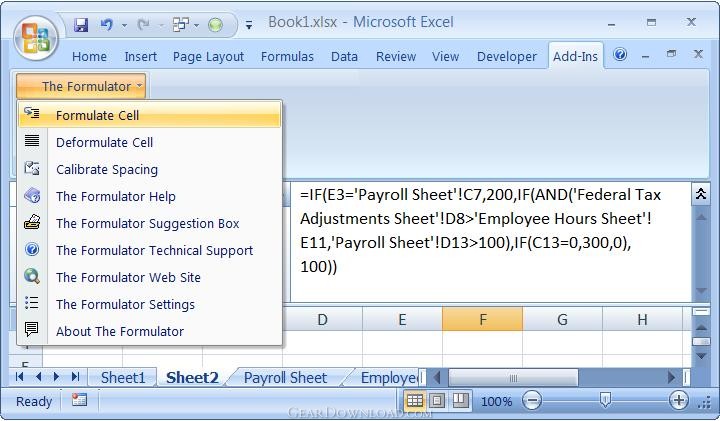Save workbook using the floppy disk icon
720x421 pixels.
click(x=82, y=24)
